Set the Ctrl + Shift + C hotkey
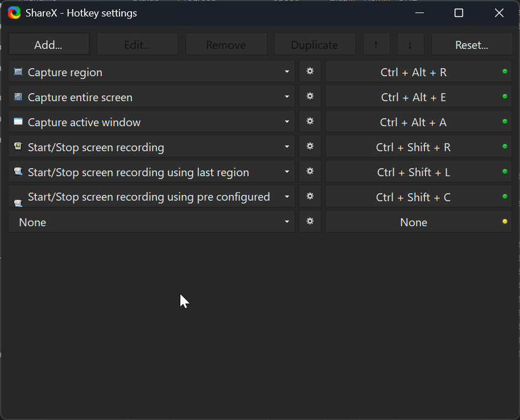Image resolution: width=520 pixels, height=420 pixels. coord(414,197)
